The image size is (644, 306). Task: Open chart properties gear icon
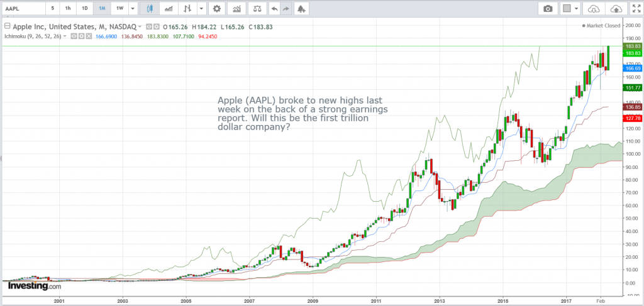click(x=217, y=8)
